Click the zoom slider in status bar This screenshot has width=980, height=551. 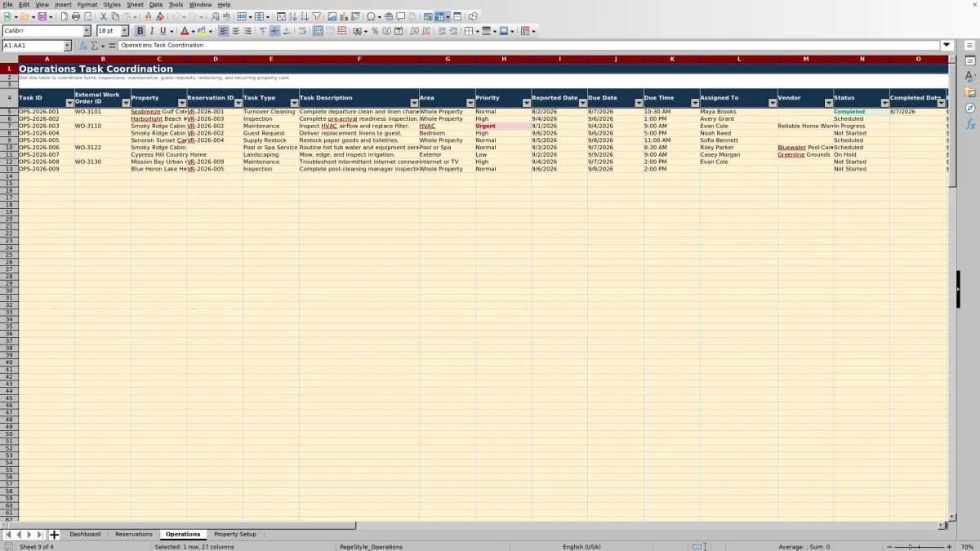920,547
